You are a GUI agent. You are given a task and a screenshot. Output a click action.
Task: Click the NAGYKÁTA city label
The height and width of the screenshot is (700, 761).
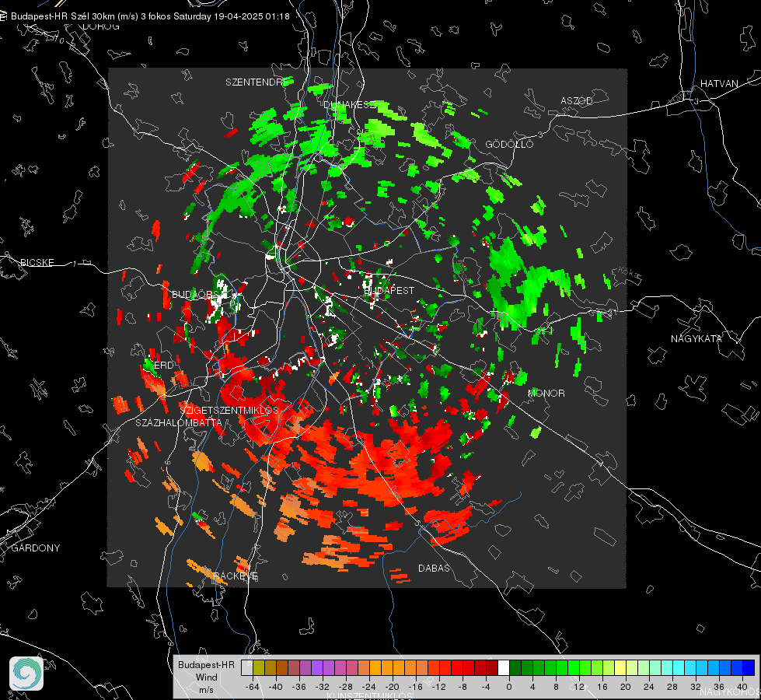click(696, 338)
